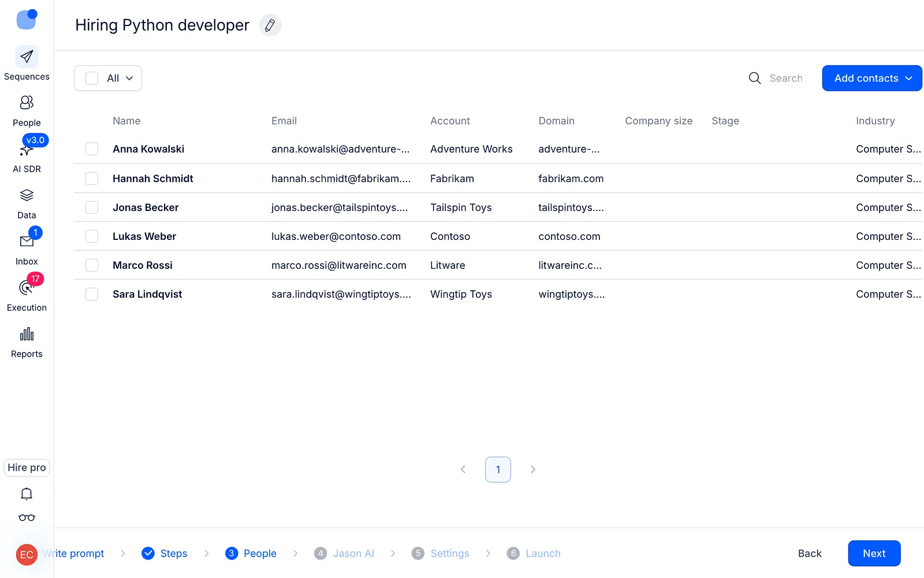The height and width of the screenshot is (578, 924).
Task: Toggle the select-all checkbox
Action: [92, 78]
